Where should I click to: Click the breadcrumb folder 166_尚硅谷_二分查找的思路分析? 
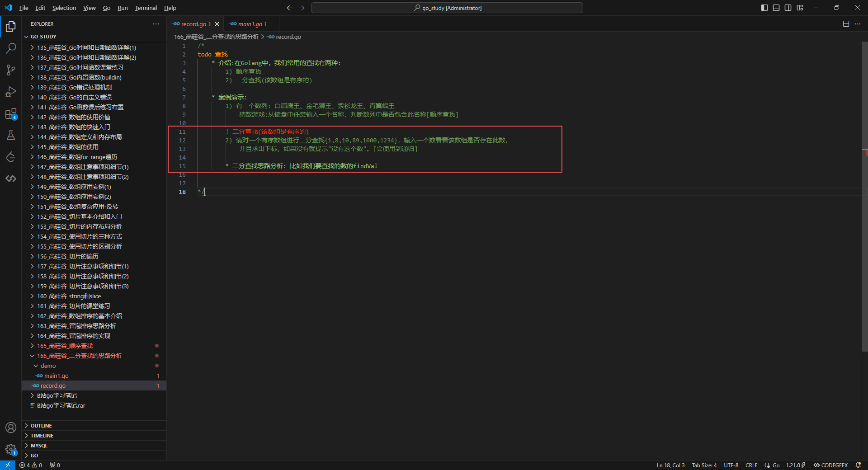pyautogui.click(x=217, y=37)
